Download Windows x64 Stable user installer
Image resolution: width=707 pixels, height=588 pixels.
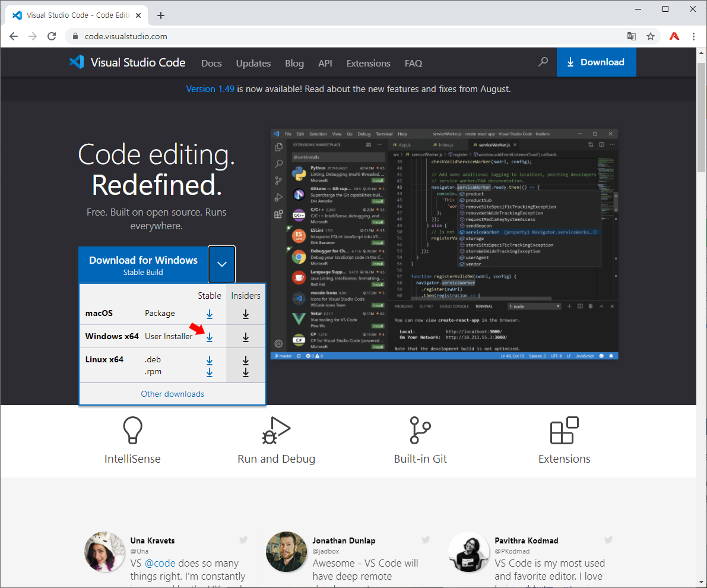click(x=210, y=337)
